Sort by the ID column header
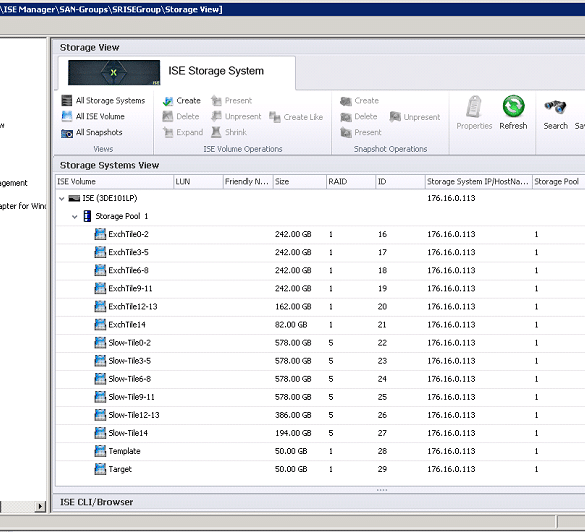This screenshot has width=585, height=532. pos(400,182)
